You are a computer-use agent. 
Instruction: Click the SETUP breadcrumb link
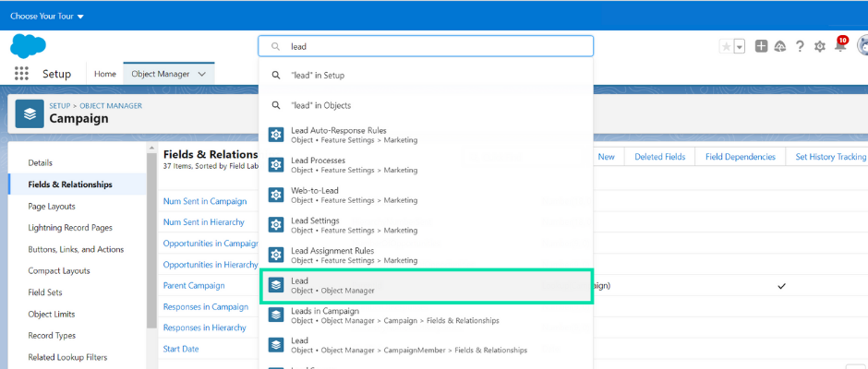pos(60,106)
